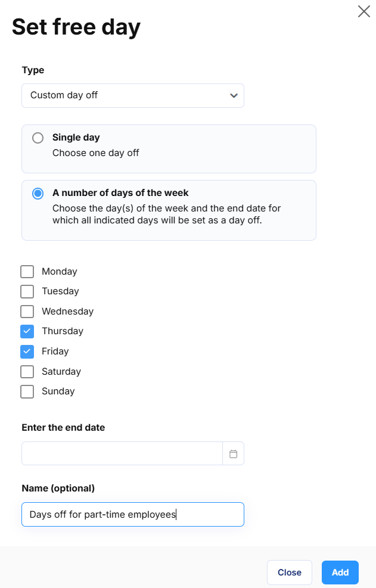Click the Close button
376x588 pixels.
(290, 573)
